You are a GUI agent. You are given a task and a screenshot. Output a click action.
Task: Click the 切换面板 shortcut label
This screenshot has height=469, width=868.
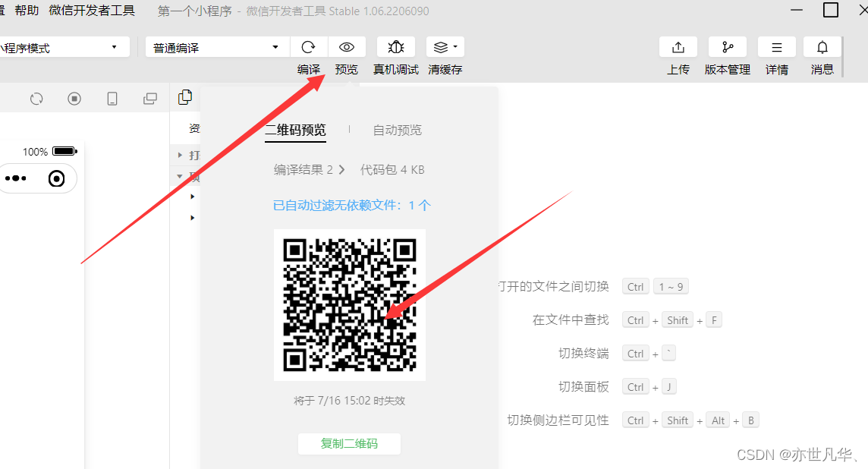[x=583, y=386]
